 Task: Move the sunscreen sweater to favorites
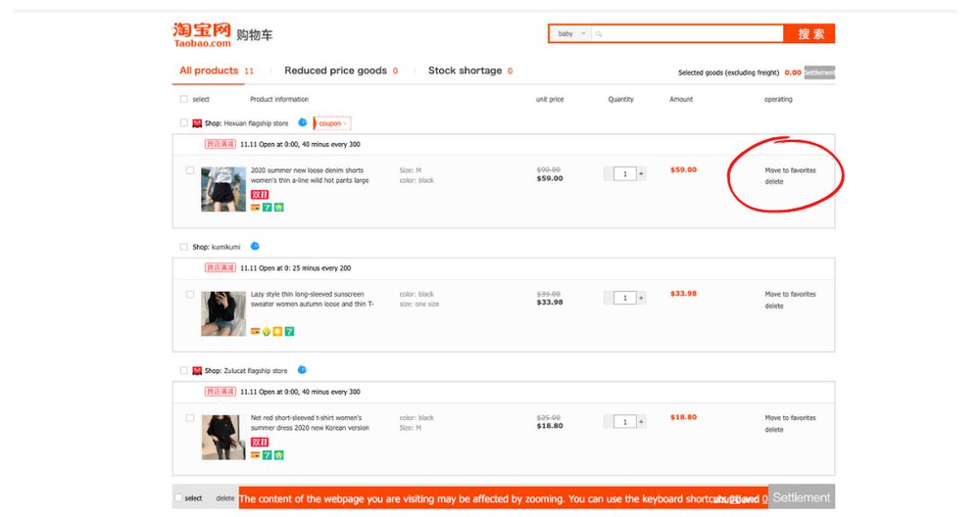(x=790, y=294)
